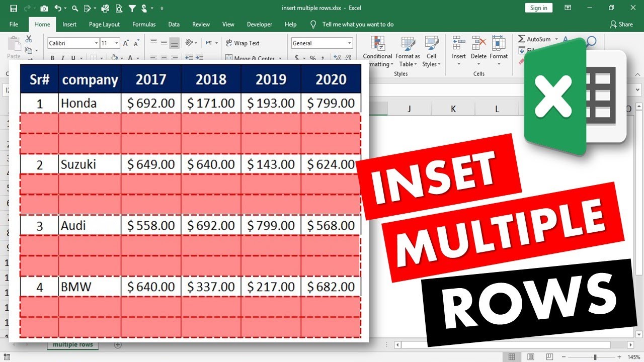Click the Ribbon Display Options icon
Image resolution: width=644 pixels, height=362 pixels.
pos(568,8)
